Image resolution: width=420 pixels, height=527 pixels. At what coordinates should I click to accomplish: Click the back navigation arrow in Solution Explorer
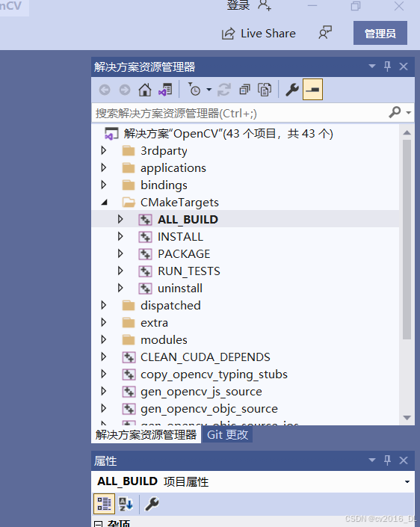pos(105,90)
